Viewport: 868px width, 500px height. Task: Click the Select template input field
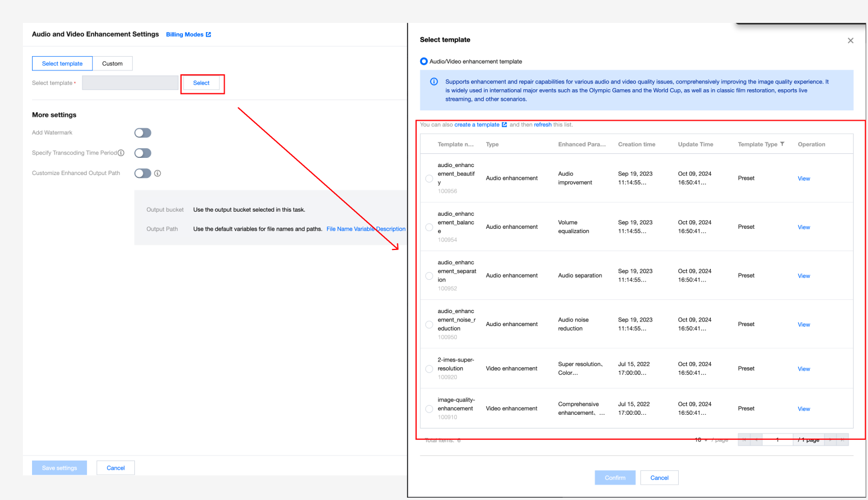pyautogui.click(x=130, y=83)
